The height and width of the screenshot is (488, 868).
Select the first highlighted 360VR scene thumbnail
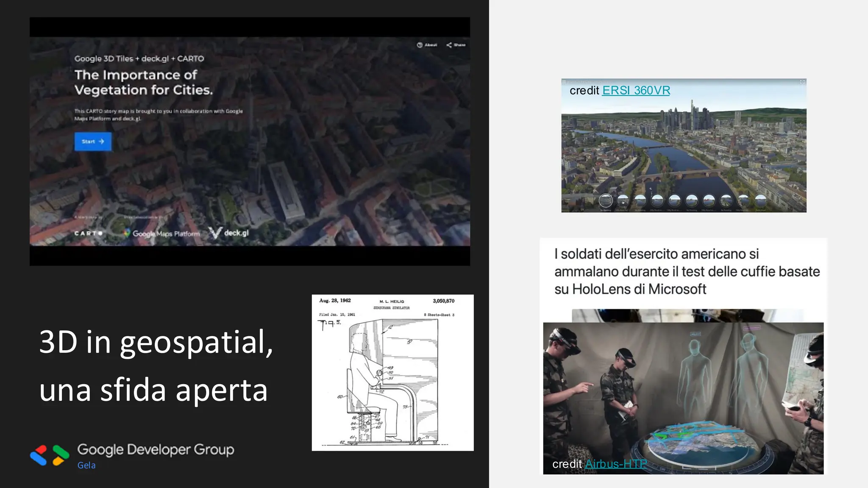coord(606,200)
